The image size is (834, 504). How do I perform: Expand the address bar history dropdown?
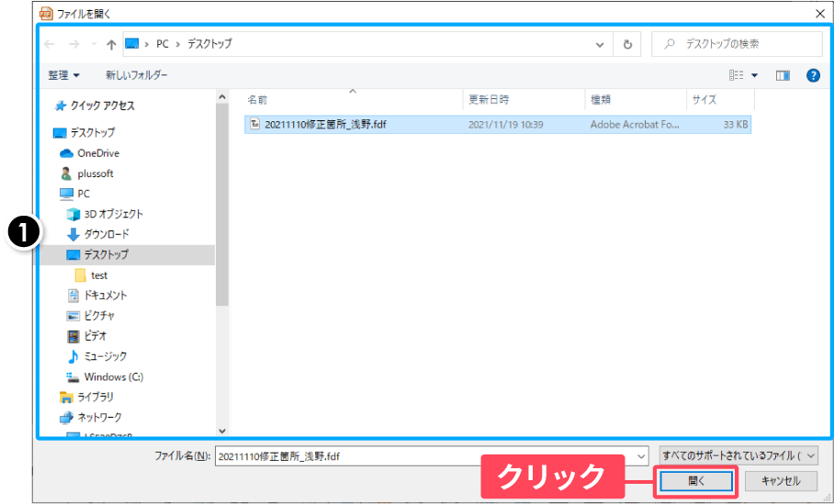pos(600,45)
